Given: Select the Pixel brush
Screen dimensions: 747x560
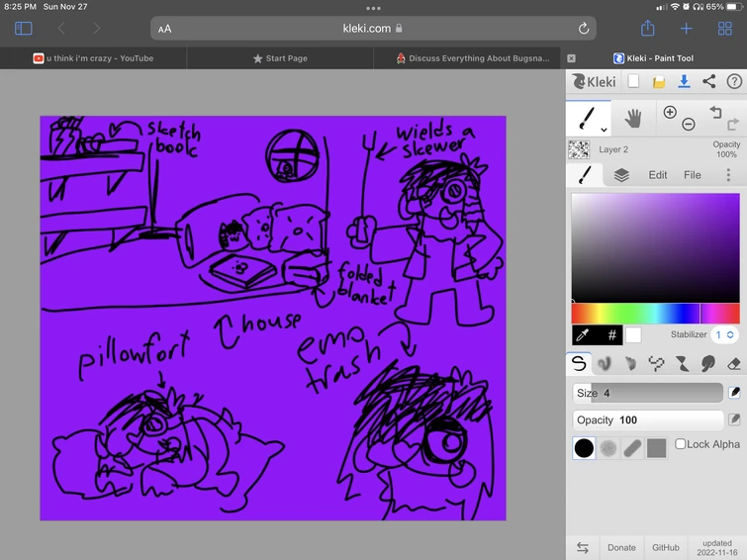Looking at the screenshot, I should (657, 364).
